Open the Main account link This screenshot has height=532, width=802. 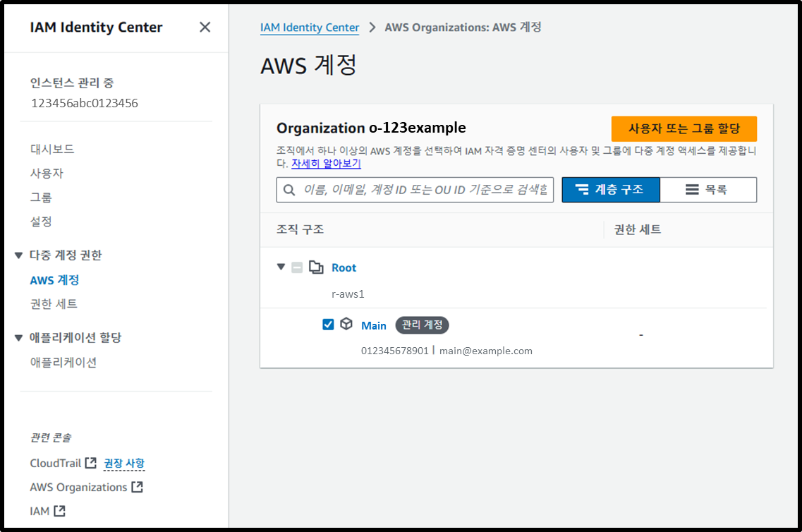coord(373,325)
